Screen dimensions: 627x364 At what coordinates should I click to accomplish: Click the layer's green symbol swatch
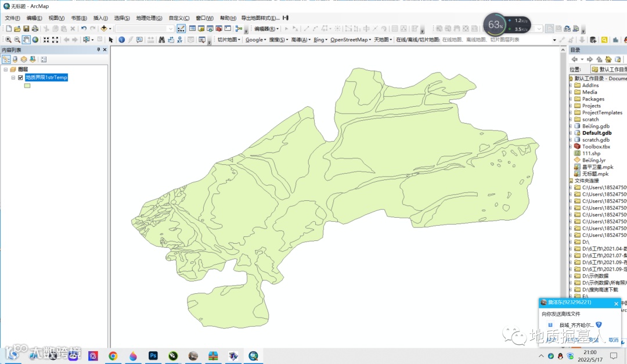point(27,85)
